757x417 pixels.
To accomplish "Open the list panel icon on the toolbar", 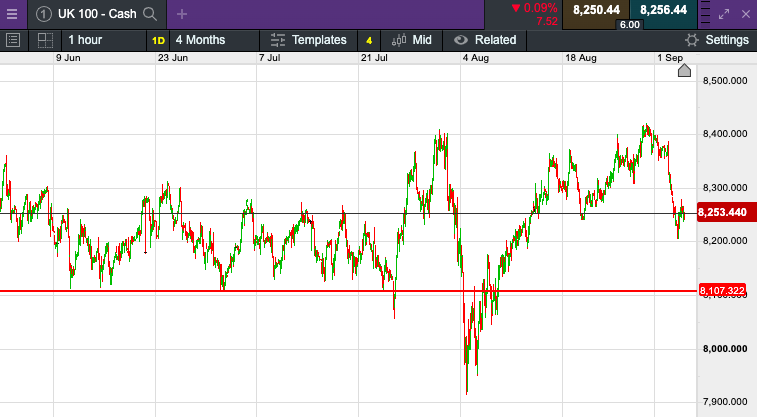I will tap(13, 40).
